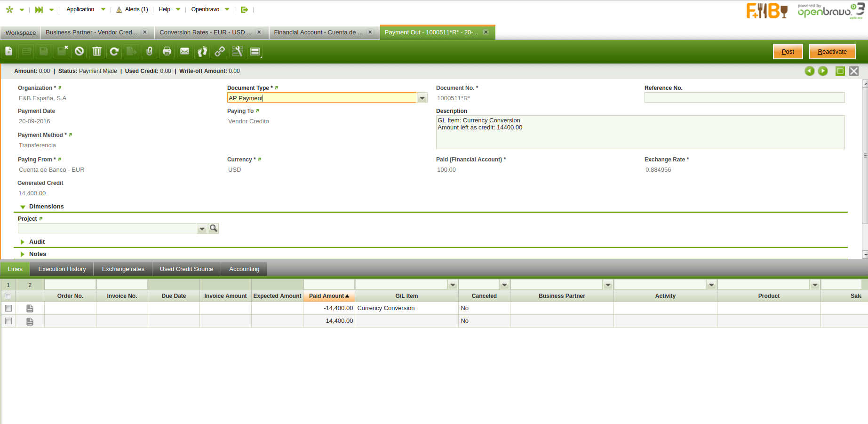Toggle the select-all checkbox in the grid header
The width and height of the screenshot is (868, 424).
pyautogui.click(x=8, y=296)
